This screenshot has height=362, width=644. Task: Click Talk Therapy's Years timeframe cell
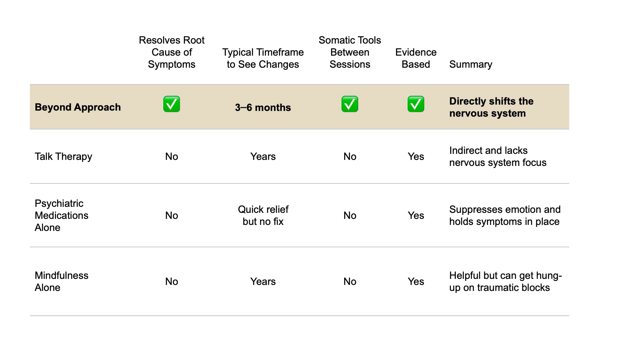point(263,157)
